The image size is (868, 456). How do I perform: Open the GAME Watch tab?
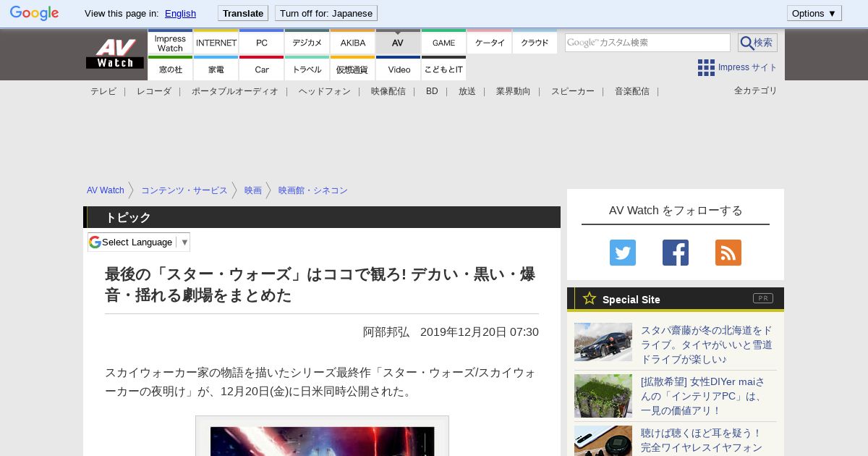pos(443,43)
